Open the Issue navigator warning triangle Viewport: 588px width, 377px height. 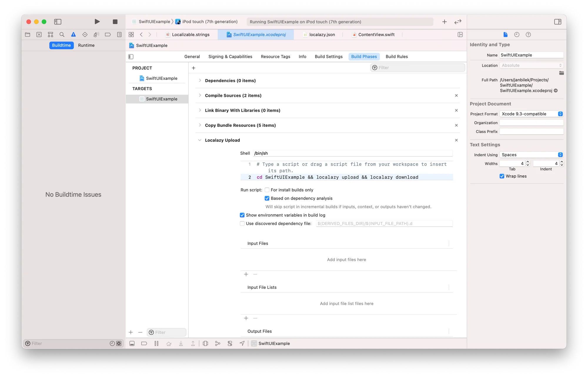point(73,34)
